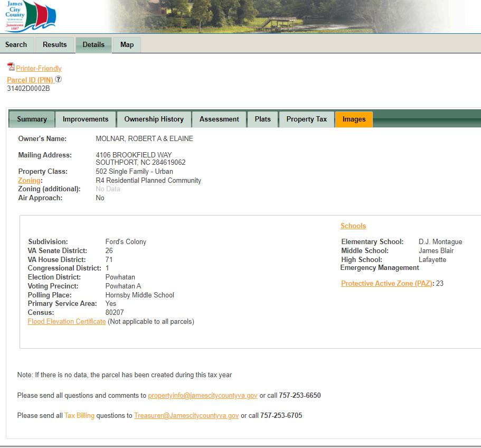This screenshot has width=481, height=448.
Task: Click the Parcel ID (PIN) link
Action: click(30, 80)
